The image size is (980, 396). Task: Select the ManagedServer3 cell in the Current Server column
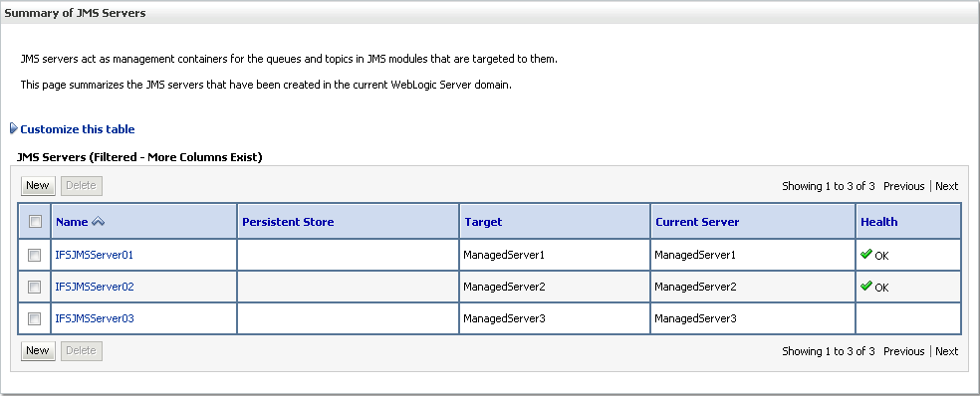coord(753,318)
